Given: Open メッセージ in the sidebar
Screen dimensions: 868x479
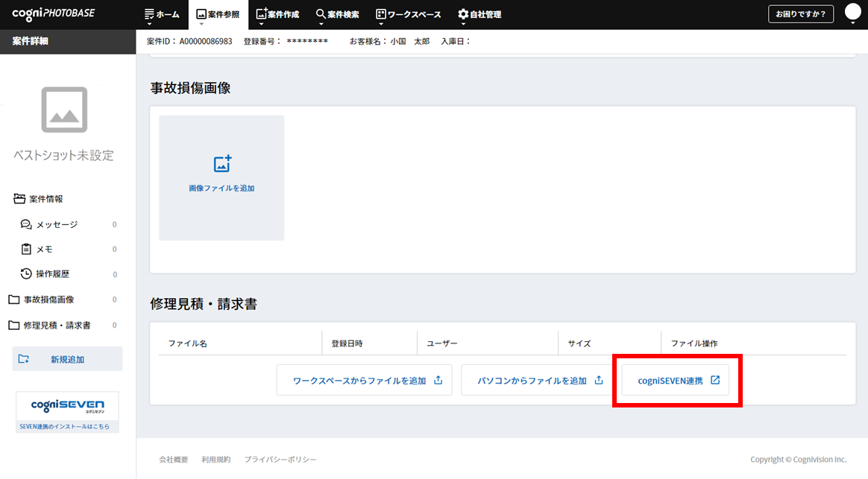Looking at the screenshot, I should click(x=57, y=224).
